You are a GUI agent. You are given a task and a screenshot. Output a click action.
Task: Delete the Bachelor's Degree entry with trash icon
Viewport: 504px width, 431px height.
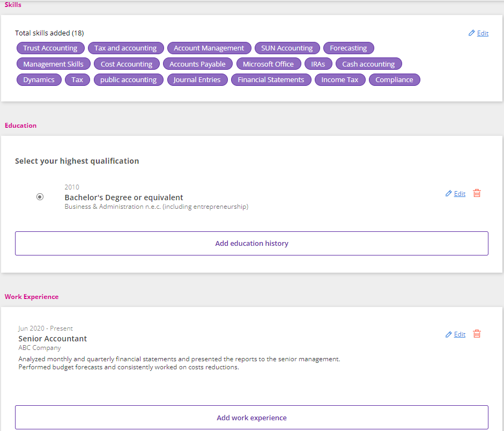477,193
